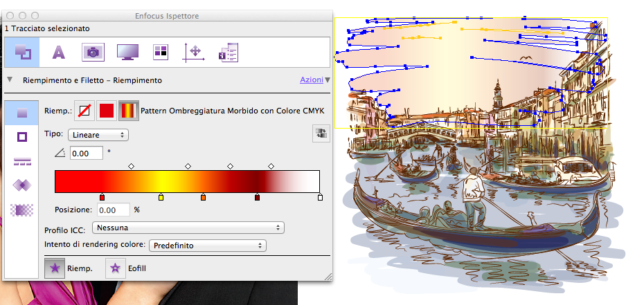
Task: Click the Posizione percentage field
Action: (x=113, y=210)
